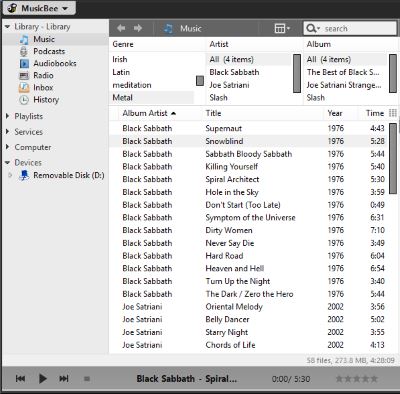
Task: Select the track Symptom of the Universe
Action: pos(250,217)
